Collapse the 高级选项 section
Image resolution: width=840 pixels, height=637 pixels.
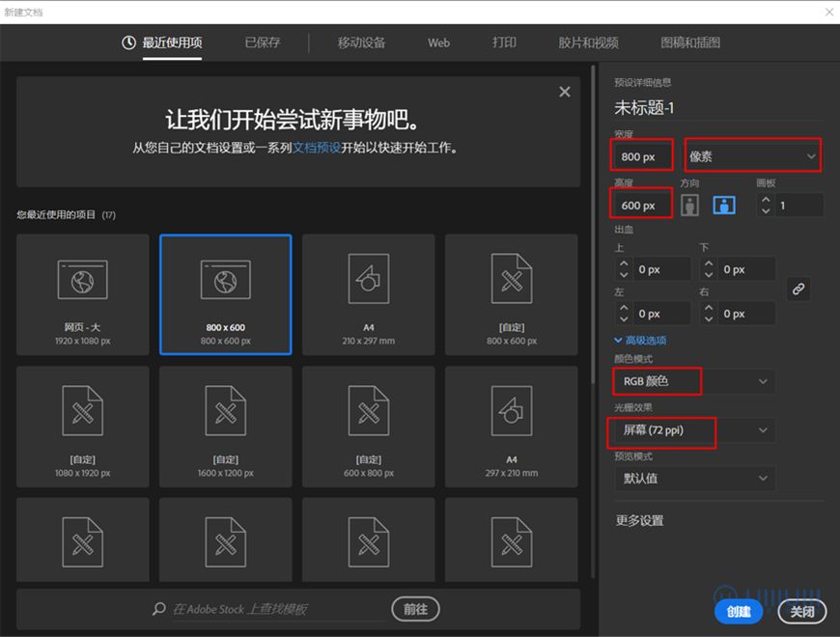click(640, 341)
